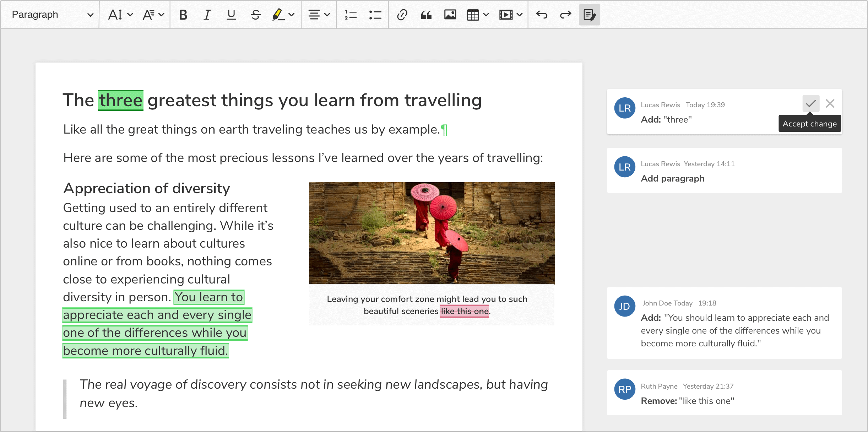Discard the "three" suggestion
Screen dimensions: 868x432
click(830, 103)
